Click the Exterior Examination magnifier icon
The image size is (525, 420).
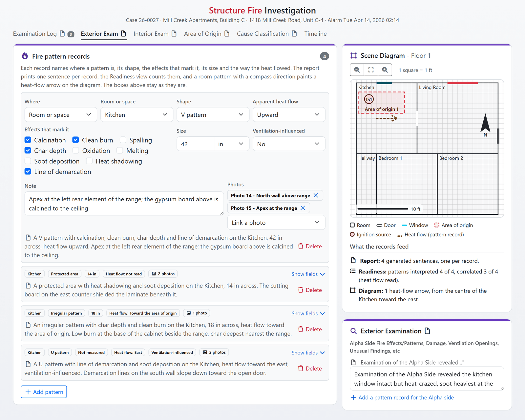click(353, 331)
